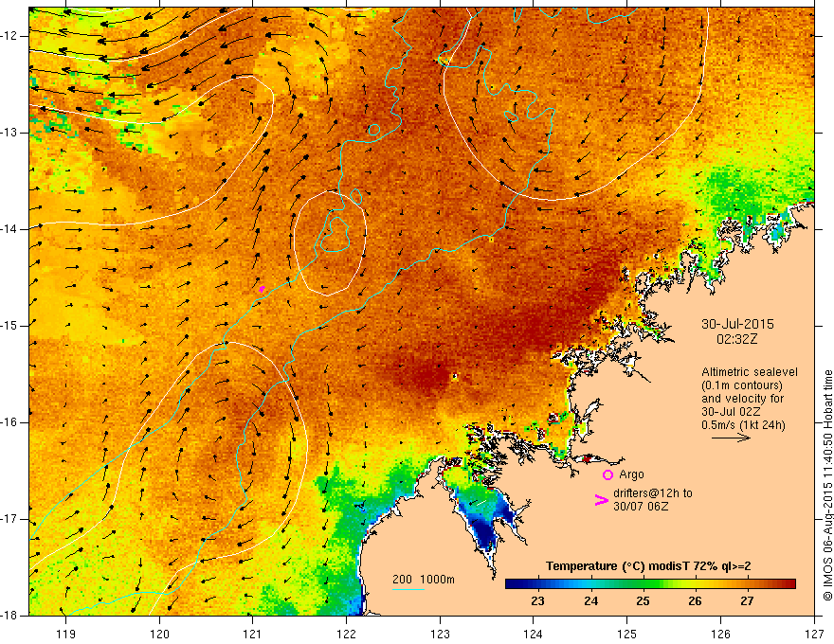Click the "Temperature (°C) modisT 72% ql>=2" title

[648, 566]
